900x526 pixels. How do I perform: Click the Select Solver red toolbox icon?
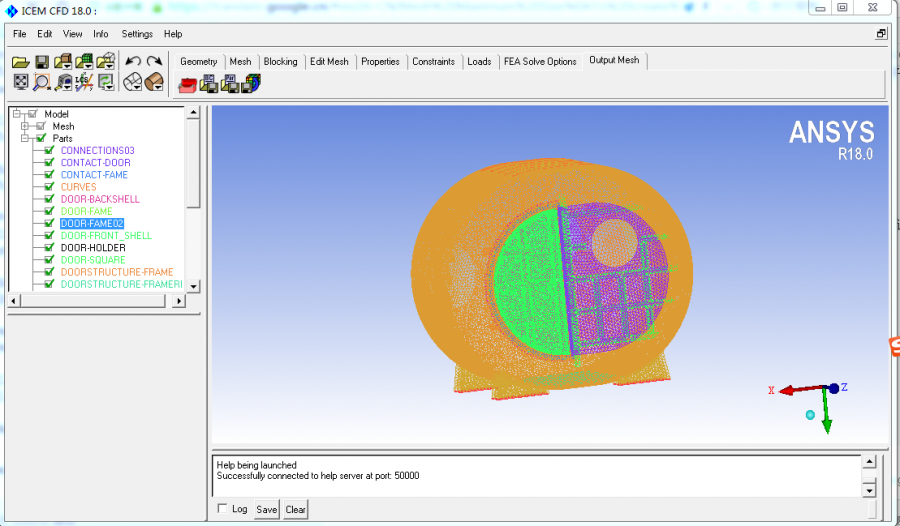tap(187, 86)
